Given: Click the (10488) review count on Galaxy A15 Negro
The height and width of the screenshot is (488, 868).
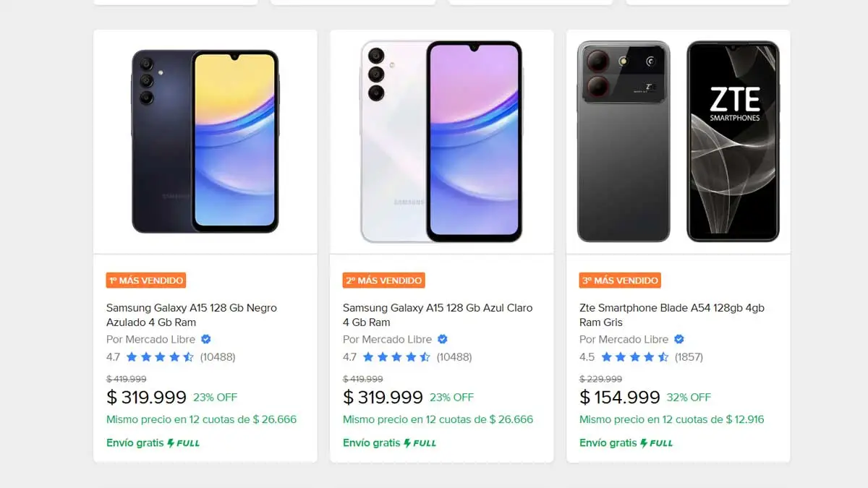Looking at the screenshot, I should [217, 357].
